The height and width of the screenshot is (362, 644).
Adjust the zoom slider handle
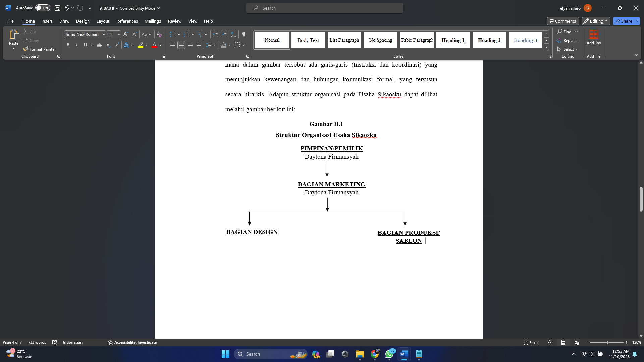click(607, 342)
